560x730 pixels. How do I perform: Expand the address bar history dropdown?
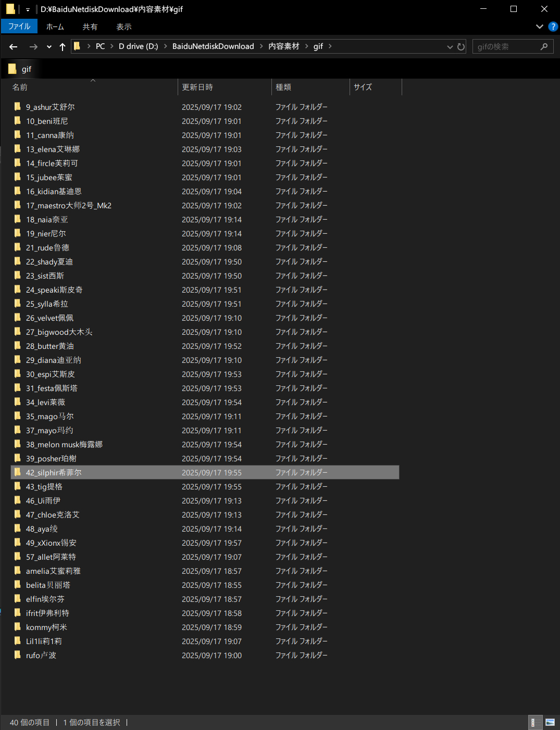450,47
